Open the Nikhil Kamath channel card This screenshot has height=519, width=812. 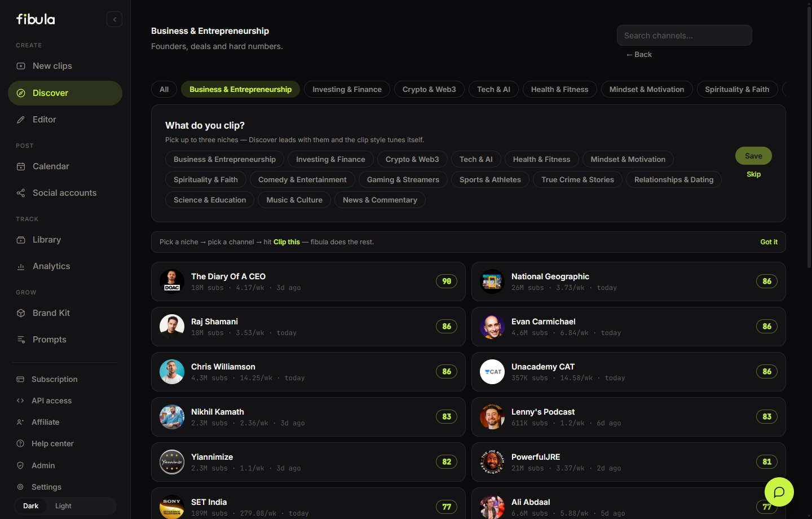click(308, 417)
